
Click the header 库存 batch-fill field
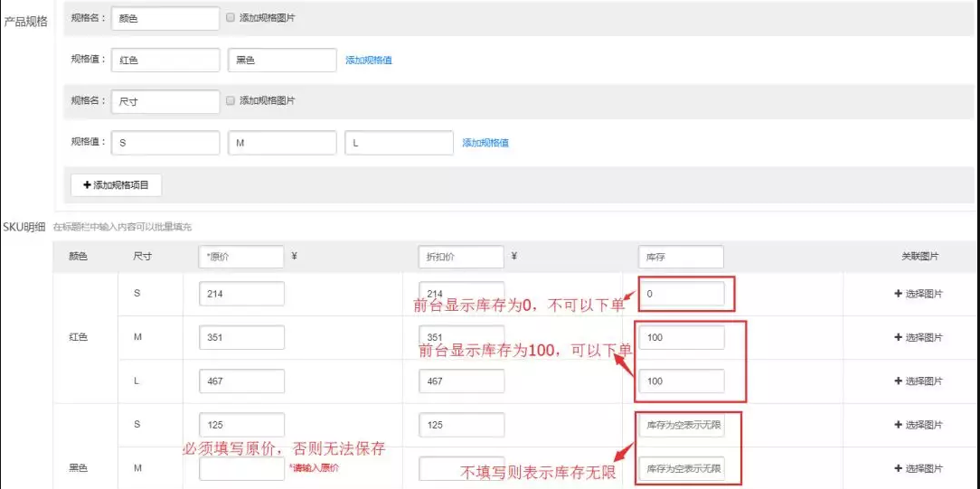coord(681,257)
